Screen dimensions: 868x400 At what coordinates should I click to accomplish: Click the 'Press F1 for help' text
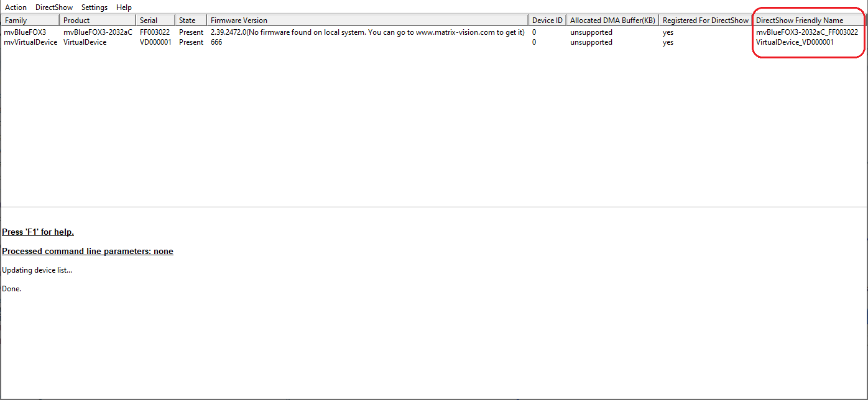coord(38,232)
